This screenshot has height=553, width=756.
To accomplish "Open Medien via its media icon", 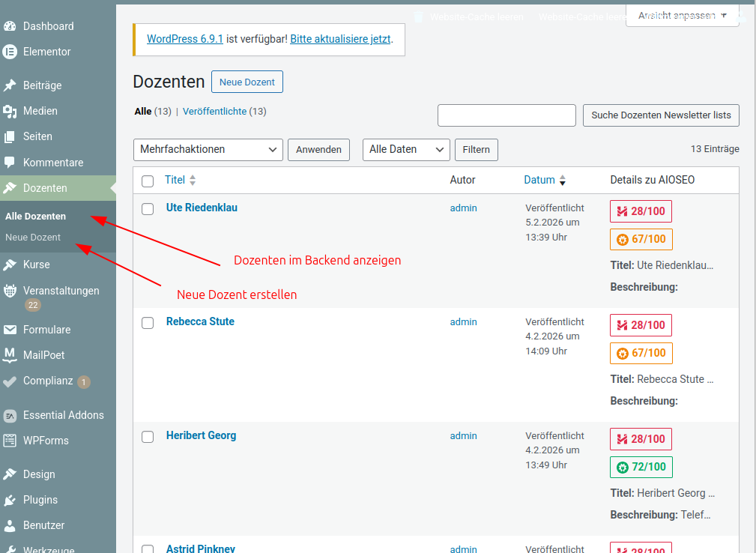I will coord(10,111).
